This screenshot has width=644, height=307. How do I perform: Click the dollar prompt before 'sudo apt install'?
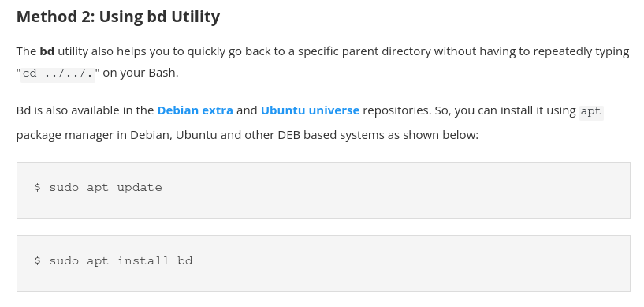tap(37, 261)
